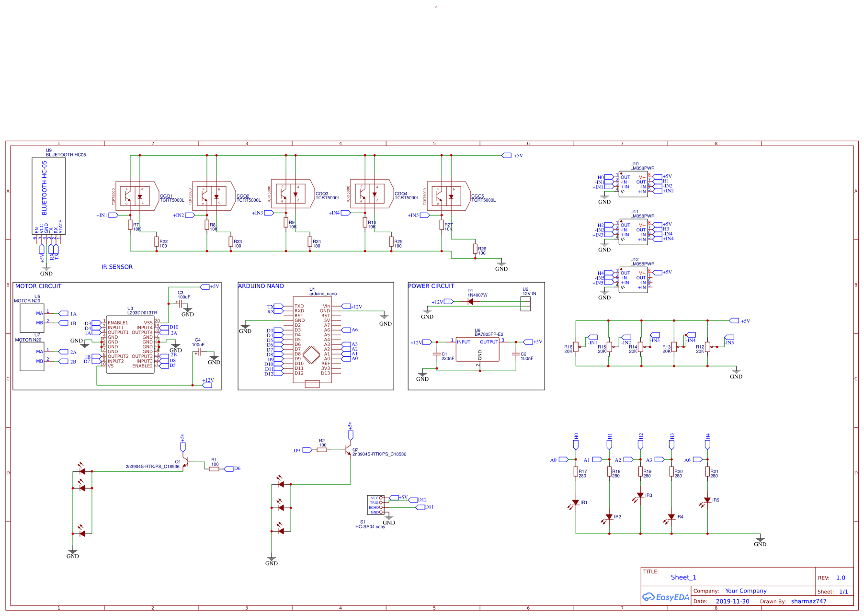Click the EasyEDA logo in title block
This screenshot has height=616, width=864.
(666, 597)
